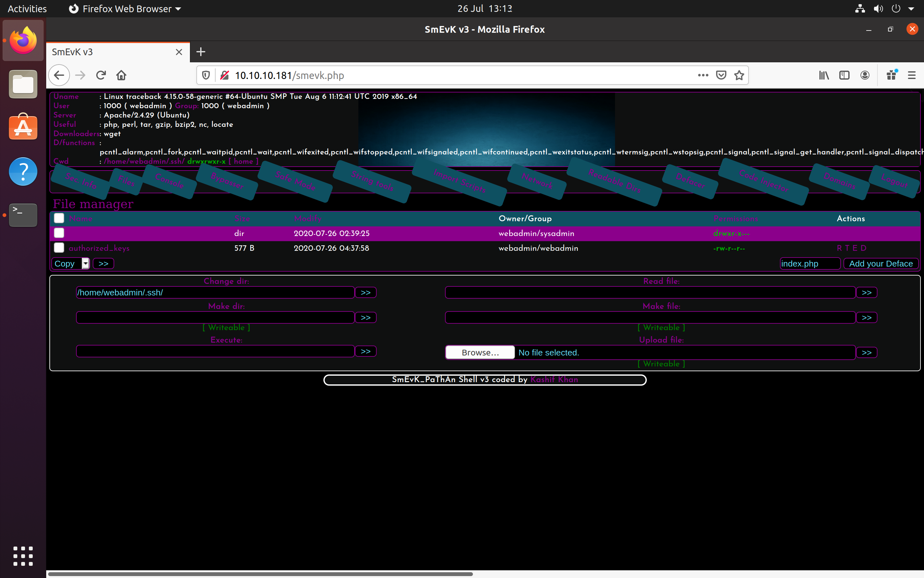Click Add your Deface button
Viewport: 924px width, 578px height.
tap(881, 263)
